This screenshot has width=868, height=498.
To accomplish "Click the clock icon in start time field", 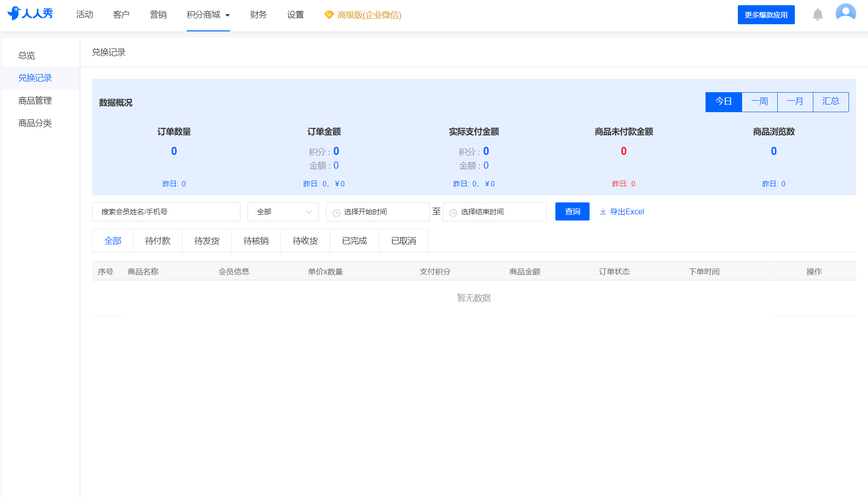I will (336, 212).
